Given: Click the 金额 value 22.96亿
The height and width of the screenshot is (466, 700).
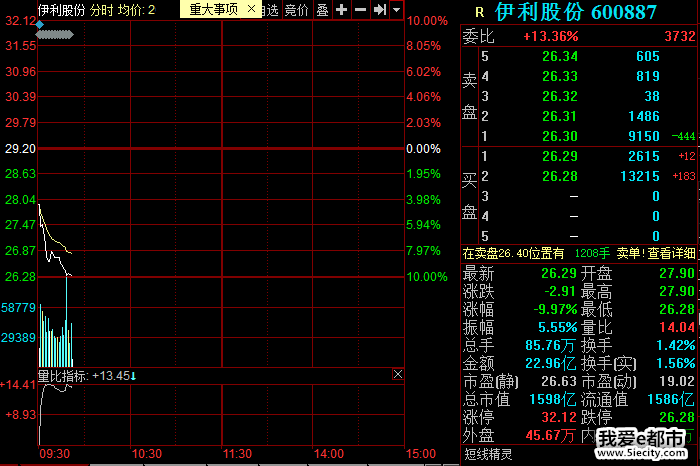Looking at the screenshot, I should pyautogui.click(x=551, y=363).
